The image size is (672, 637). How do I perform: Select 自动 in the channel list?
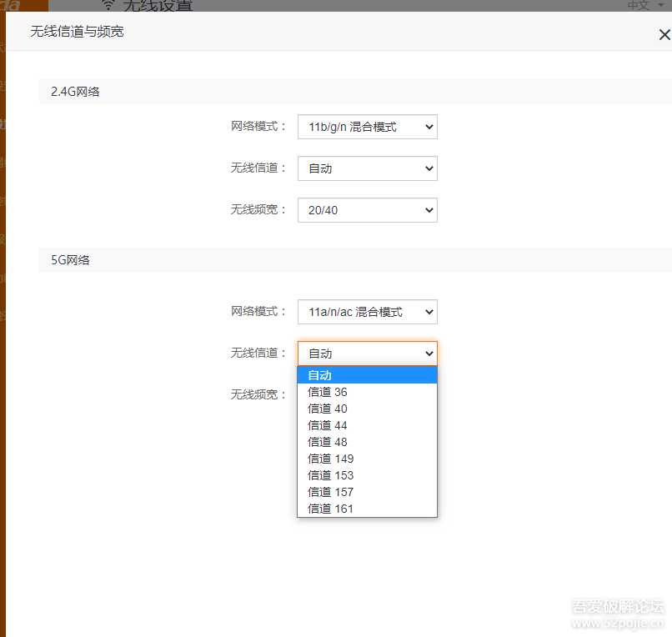(x=367, y=375)
